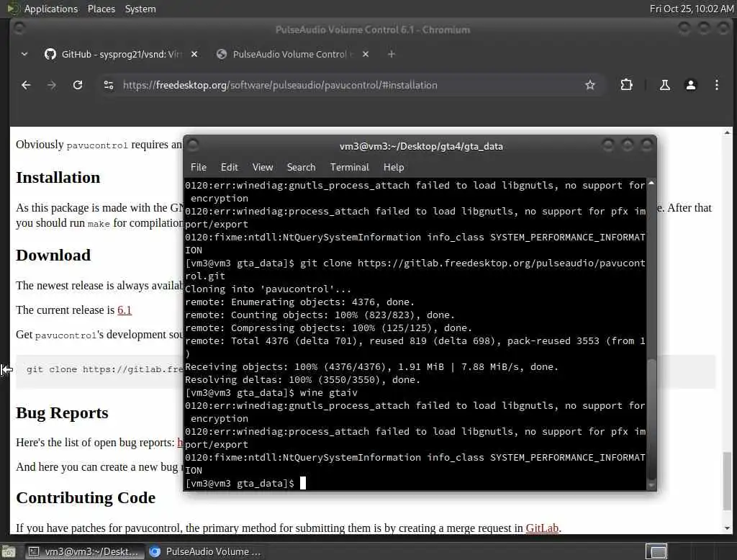
Task: Open the Terminal menu
Action: [349, 168]
